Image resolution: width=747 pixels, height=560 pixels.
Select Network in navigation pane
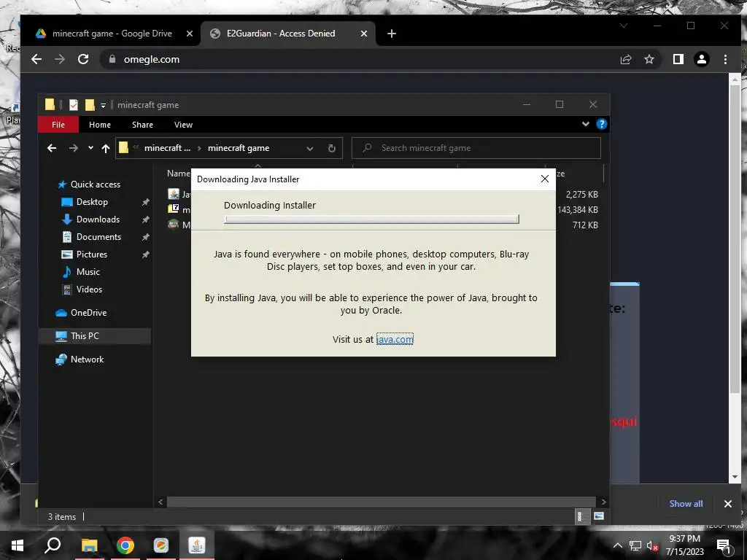click(x=87, y=359)
